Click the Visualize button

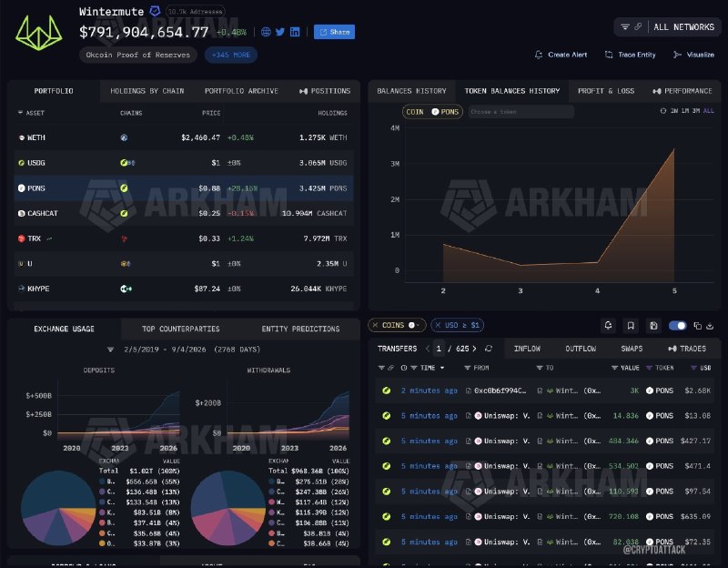[x=693, y=55]
